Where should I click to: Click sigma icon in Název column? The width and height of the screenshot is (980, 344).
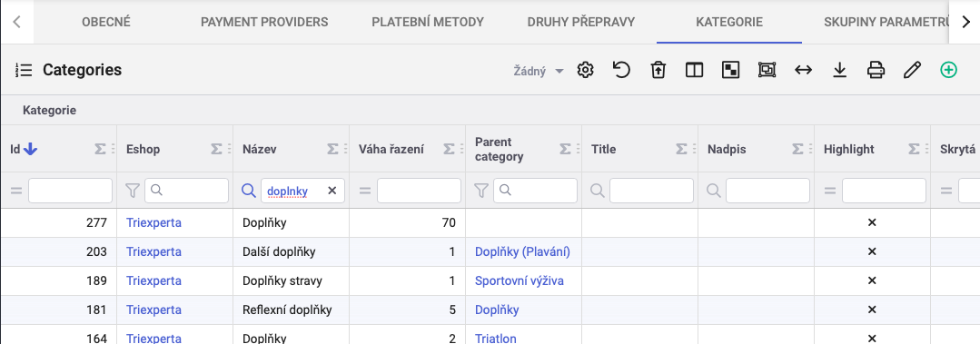(x=332, y=149)
